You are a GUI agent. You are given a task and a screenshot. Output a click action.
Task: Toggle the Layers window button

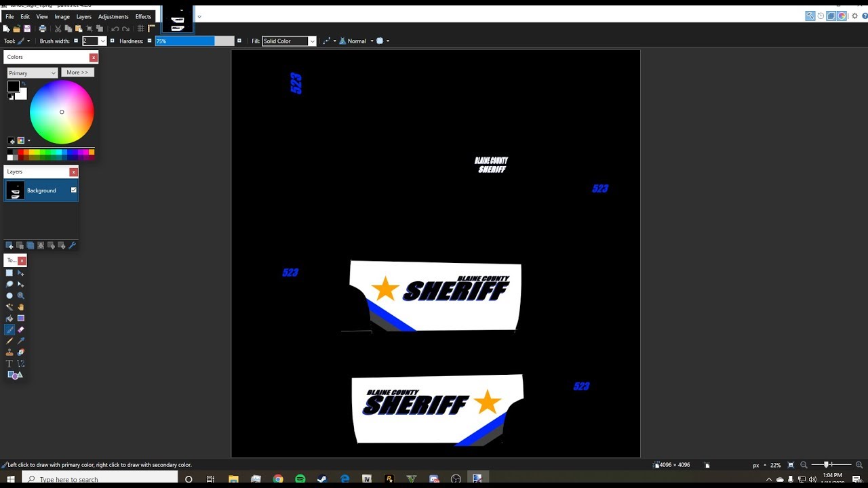tap(831, 16)
